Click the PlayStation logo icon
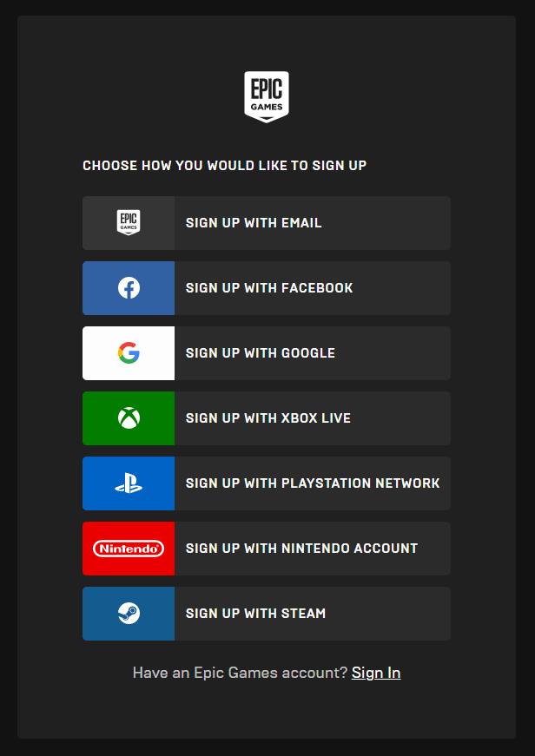The image size is (535, 756). [129, 483]
